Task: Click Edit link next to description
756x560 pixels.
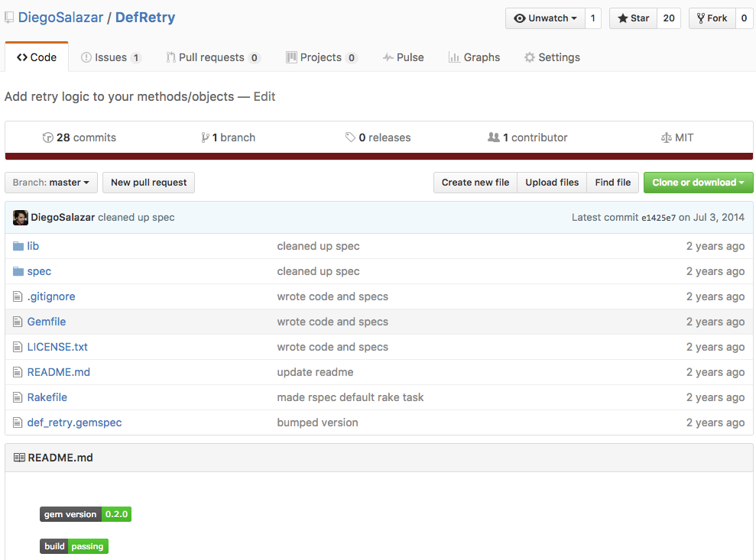Action: (264, 96)
